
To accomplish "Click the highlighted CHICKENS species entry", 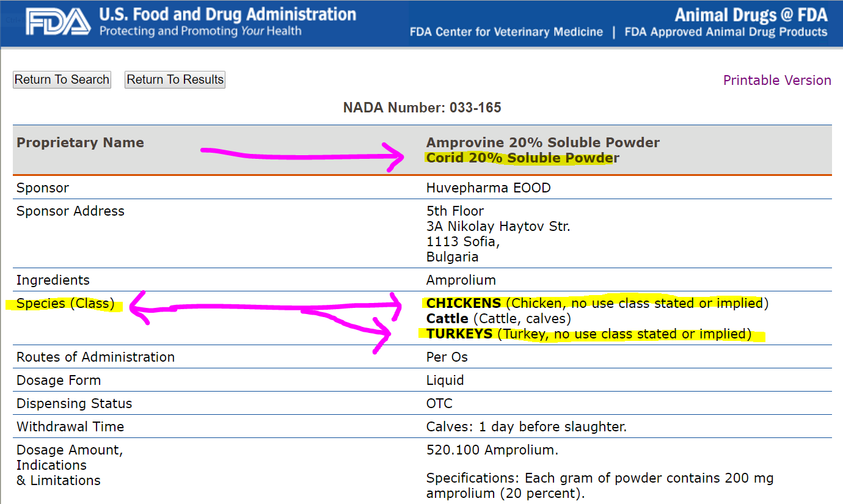I will [x=464, y=303].
